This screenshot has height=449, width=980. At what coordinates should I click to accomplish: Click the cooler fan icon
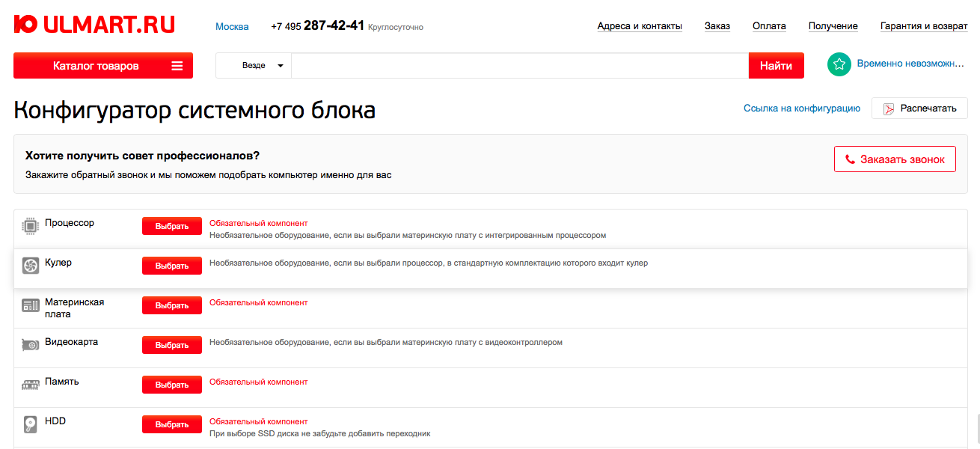click(x=30, y=266)
